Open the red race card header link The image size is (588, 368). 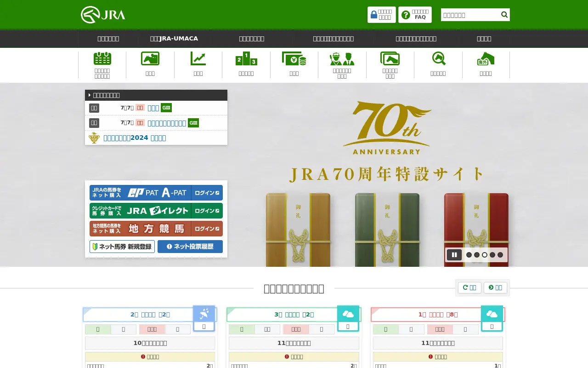438,315
